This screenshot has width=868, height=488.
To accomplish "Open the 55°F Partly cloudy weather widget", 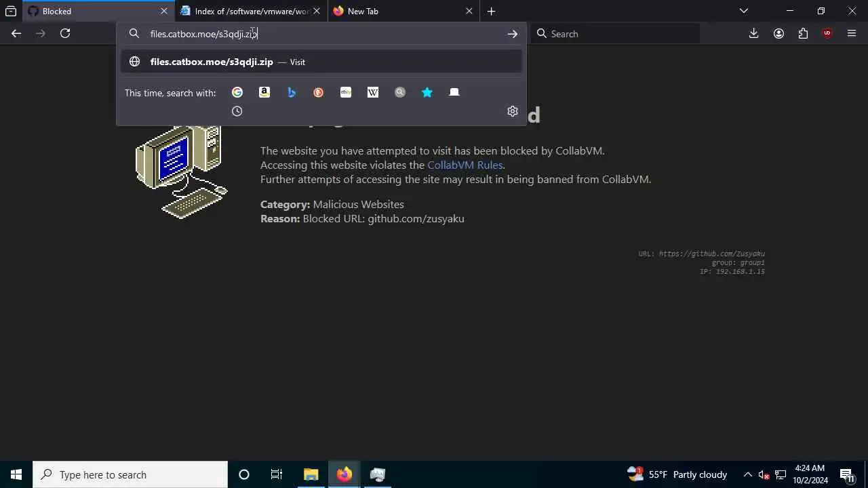I will [x=677, y=474].
